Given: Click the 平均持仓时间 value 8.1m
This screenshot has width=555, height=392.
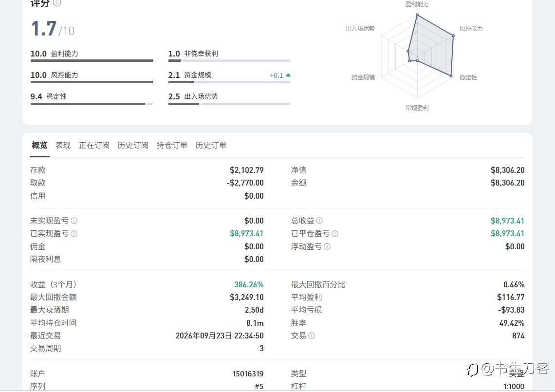Looking at the screenshot, I should 255,323.
